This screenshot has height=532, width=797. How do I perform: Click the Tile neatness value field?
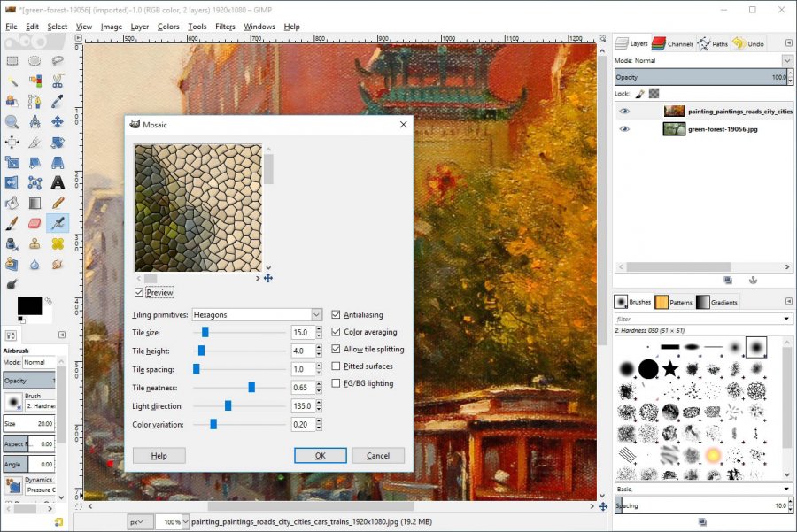point(303,388)
